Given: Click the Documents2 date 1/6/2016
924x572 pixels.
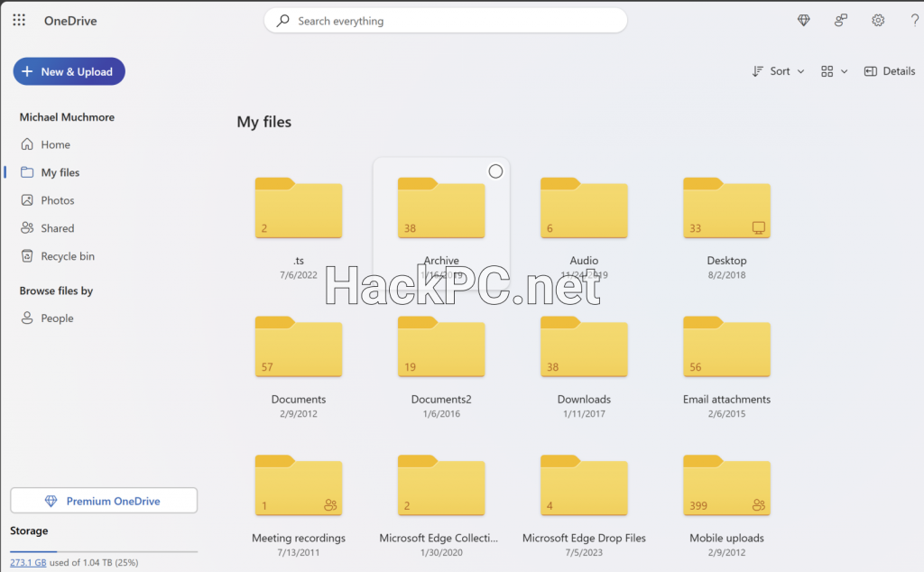Looking at the screenshot, I should (x=440, y=414).
